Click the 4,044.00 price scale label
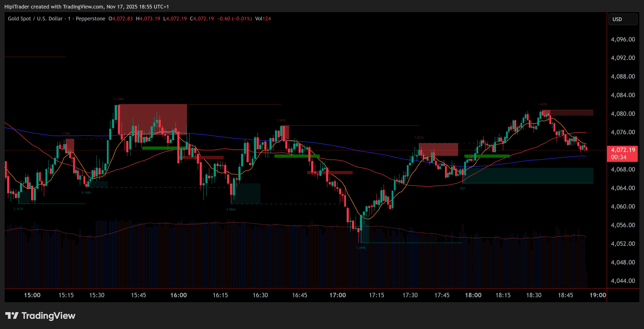Image resolution: width=644 pixels, height=329 pixels. 623,281
